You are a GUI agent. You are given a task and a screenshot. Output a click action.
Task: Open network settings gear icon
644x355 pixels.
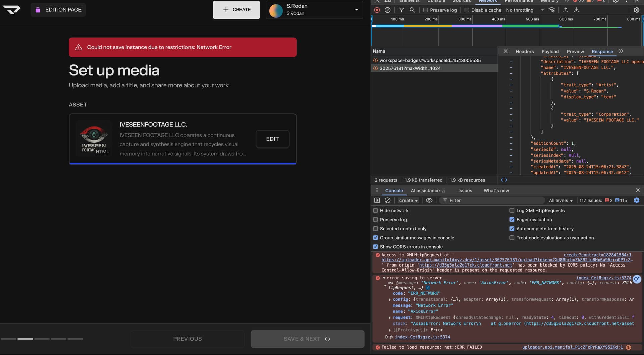(636, 10)
